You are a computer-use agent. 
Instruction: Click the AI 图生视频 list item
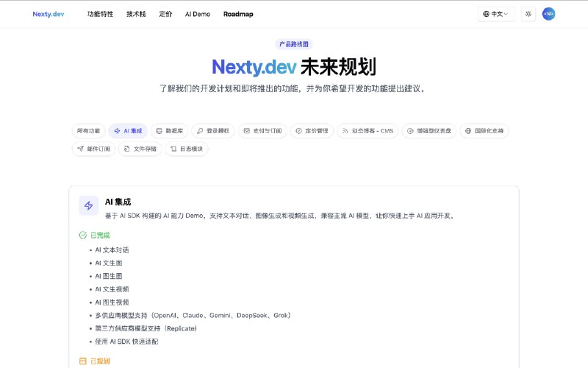click(x=112, y=302)
